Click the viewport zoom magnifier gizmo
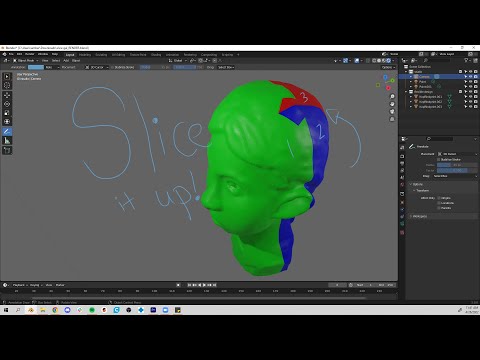Image resolution: width=480 pixels, height=360 pixels. (392, 96)
